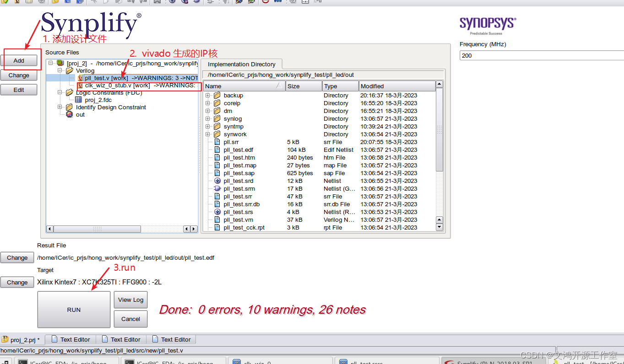This screenshot has width=624, height=364.
Task: Select pll_test_cck.rpt in file list
Action: point(244,228)
